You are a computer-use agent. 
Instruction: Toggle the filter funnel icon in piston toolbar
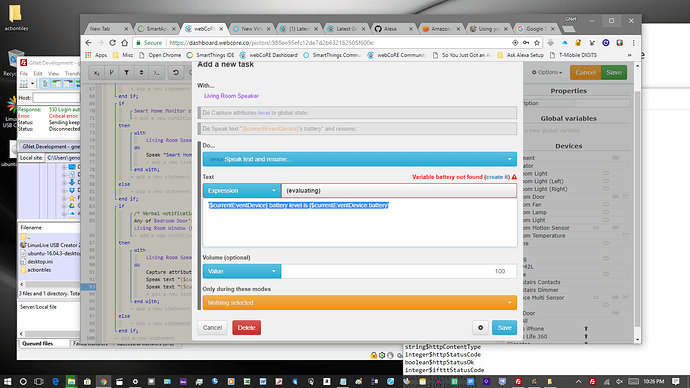click(126, 73)
